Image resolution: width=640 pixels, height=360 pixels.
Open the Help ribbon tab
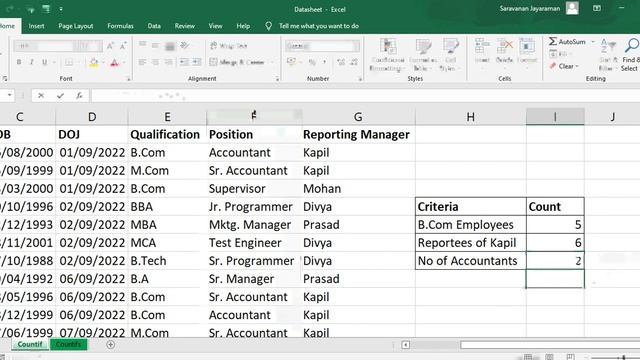click(x=243, y=26)
